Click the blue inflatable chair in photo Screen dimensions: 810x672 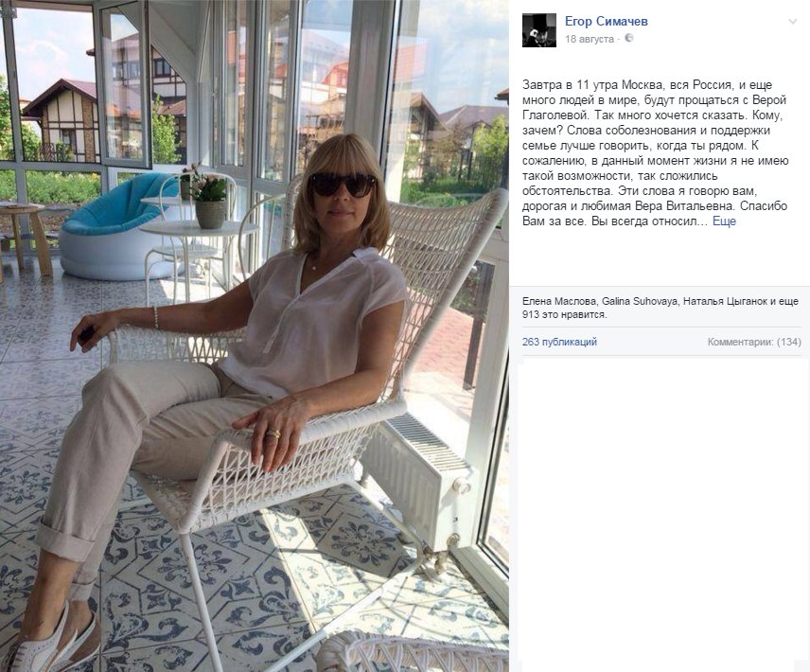pyautogui.click(x=116, y=227)
